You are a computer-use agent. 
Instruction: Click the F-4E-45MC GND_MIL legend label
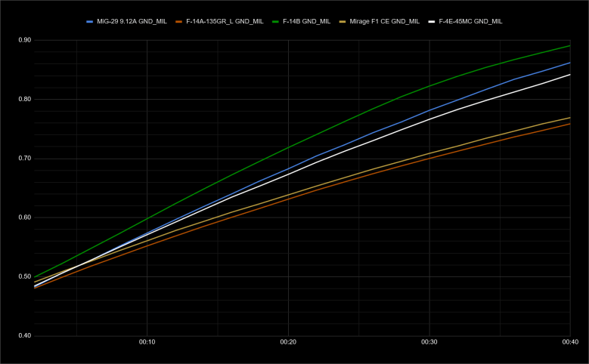click(x=470, y=22)
